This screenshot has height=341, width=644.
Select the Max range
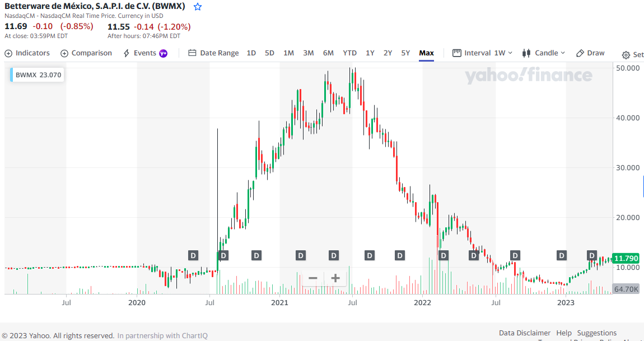tap(426, 53)
